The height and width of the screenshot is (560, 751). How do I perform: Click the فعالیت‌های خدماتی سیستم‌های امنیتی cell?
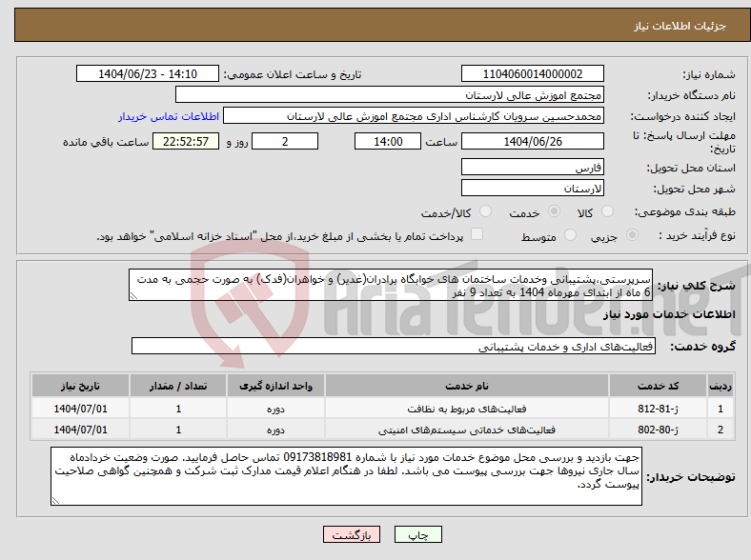(467, 430)
